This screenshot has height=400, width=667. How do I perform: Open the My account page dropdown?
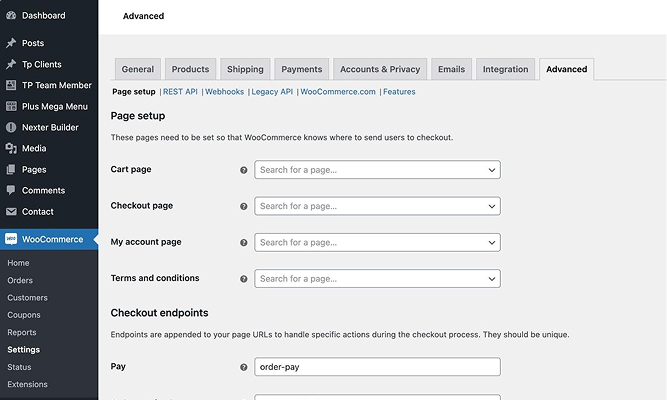[x=377, y=242]
